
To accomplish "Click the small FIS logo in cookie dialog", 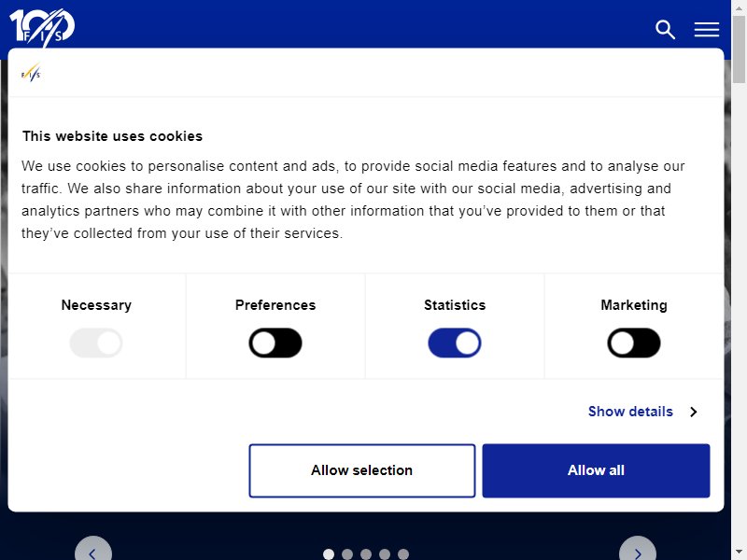I will click(31, 73).
